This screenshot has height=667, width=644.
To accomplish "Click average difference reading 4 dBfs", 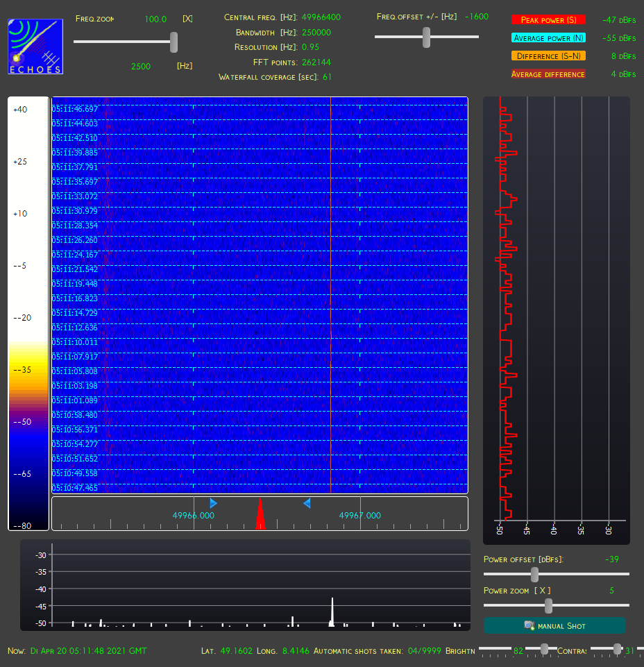I will click(624, 74).
